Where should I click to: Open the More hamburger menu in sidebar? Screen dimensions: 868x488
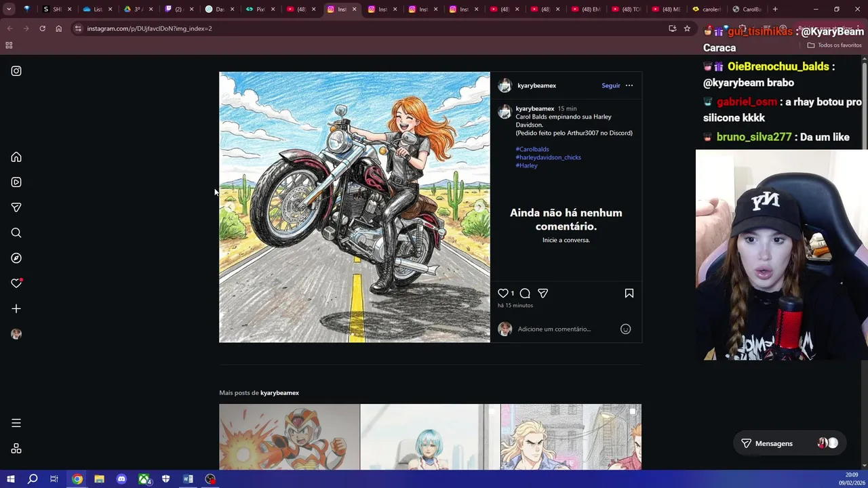coord(16,423)
